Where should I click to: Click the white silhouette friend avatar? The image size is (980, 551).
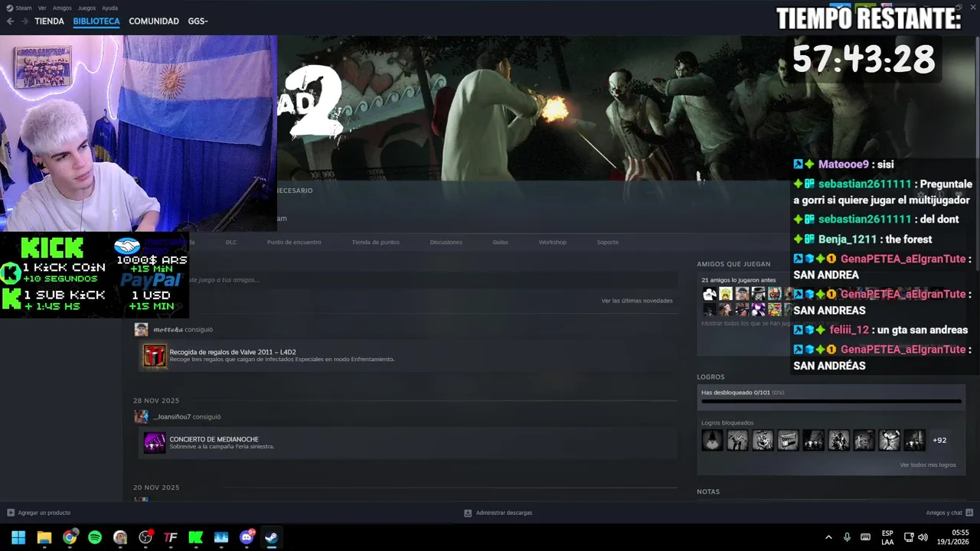click(710, 294)
